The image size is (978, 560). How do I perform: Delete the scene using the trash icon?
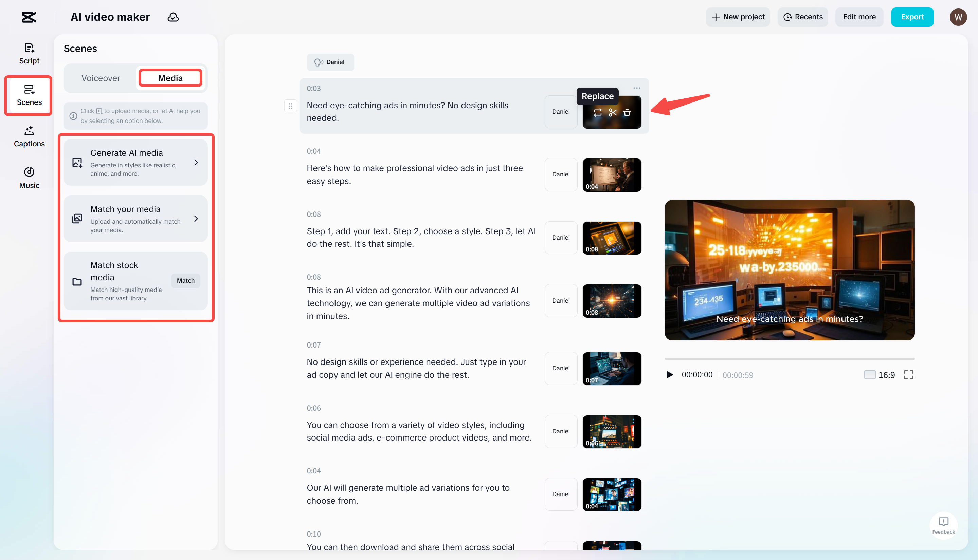coord(627,112)
